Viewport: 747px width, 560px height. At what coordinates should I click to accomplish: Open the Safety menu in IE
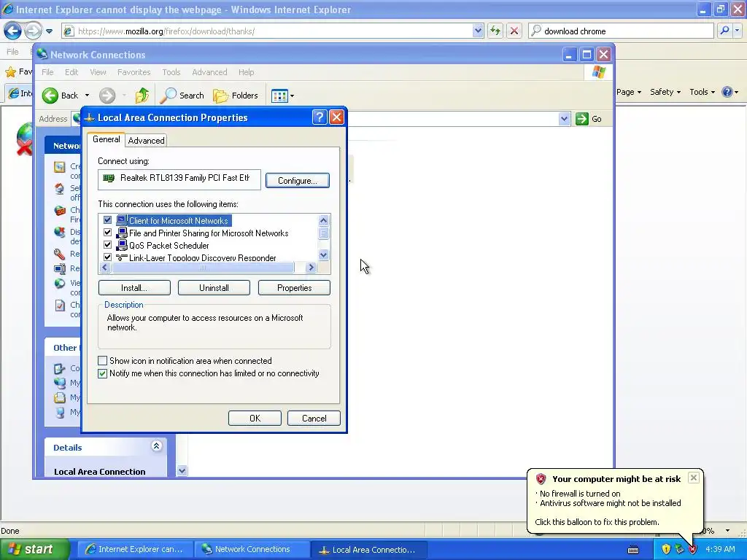pos(665,92)
